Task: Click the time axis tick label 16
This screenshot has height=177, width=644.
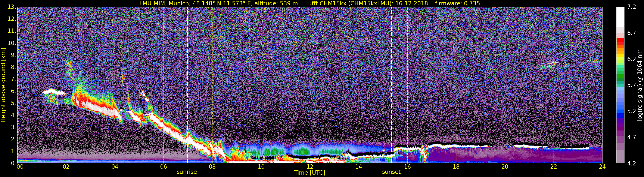Action: [x=407, y=167]
